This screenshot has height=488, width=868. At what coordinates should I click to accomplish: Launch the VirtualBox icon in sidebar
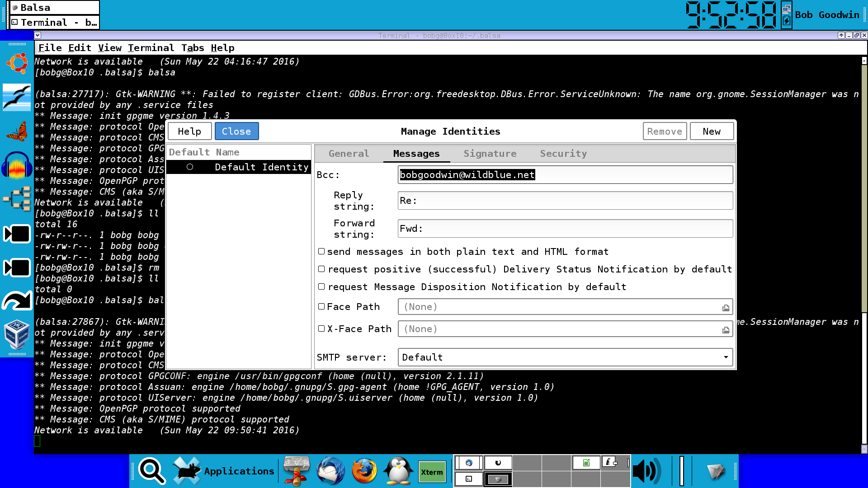click(17, 335)
